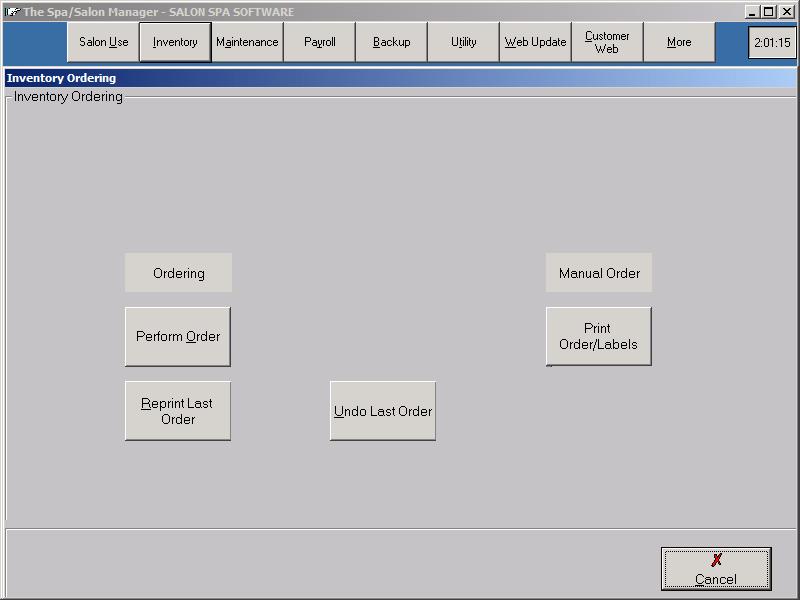Open the Customer Web section
The width and height of the screenshot is (800, 600).
point(607,42)
